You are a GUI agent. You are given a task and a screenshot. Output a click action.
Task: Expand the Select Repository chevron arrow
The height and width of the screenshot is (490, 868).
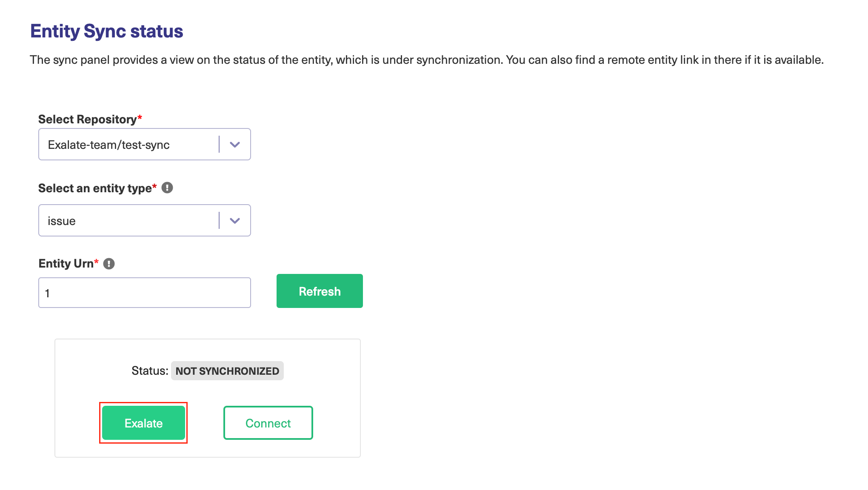coord(235,145)
